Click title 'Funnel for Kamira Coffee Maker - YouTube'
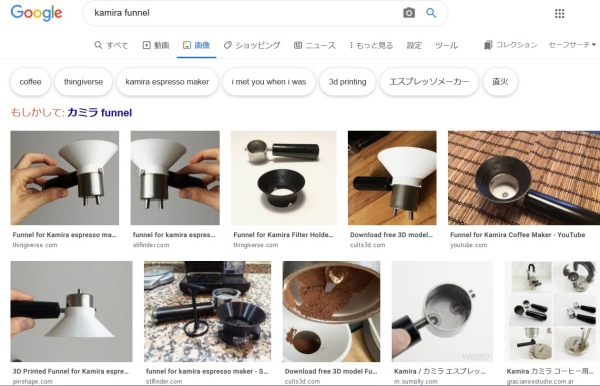The width and height of the screenshot is (600, 386). (x=517, y=235)
